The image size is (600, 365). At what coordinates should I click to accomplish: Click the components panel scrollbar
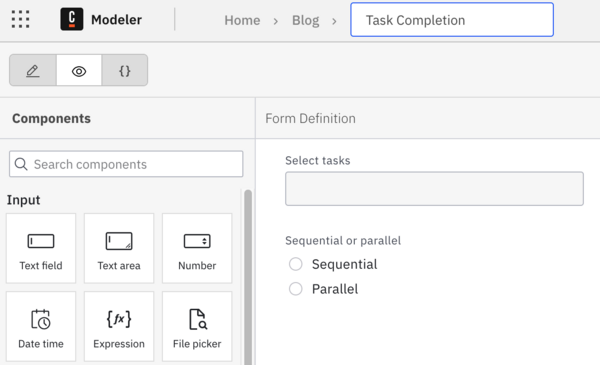coord(248,277)
